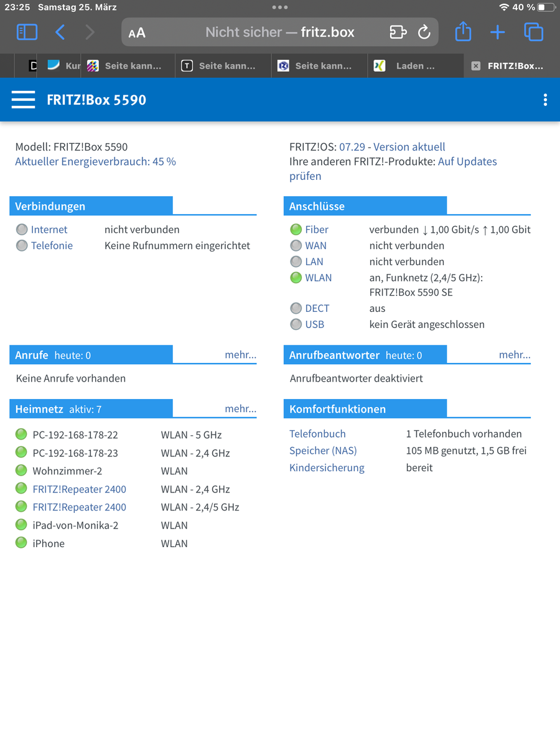Click the gray LAN status LED

click(x=296, y=262)
